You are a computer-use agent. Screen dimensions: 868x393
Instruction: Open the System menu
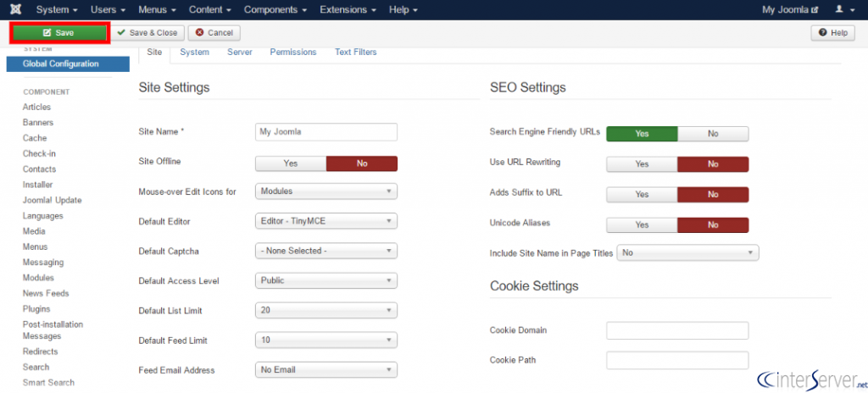57,9
